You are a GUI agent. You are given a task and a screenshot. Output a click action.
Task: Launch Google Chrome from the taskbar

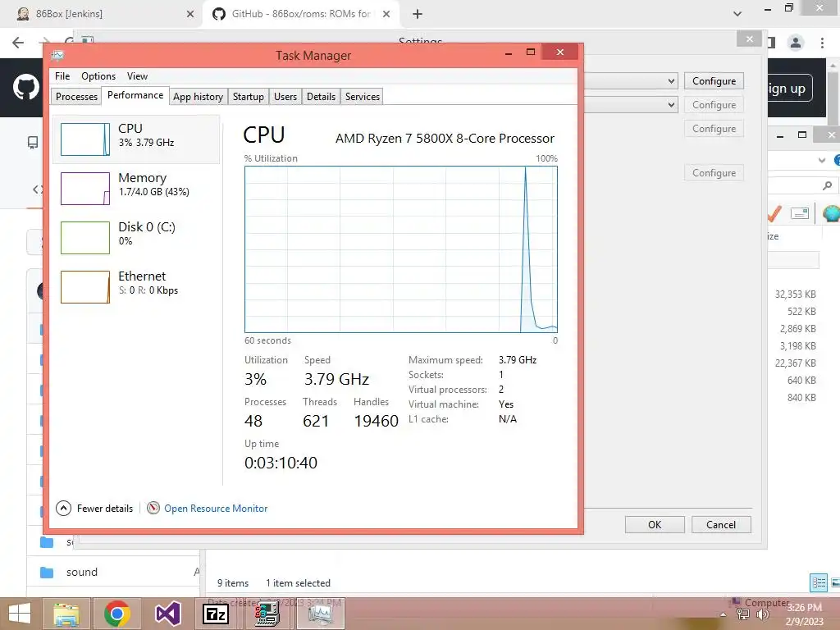pos(116,614)
